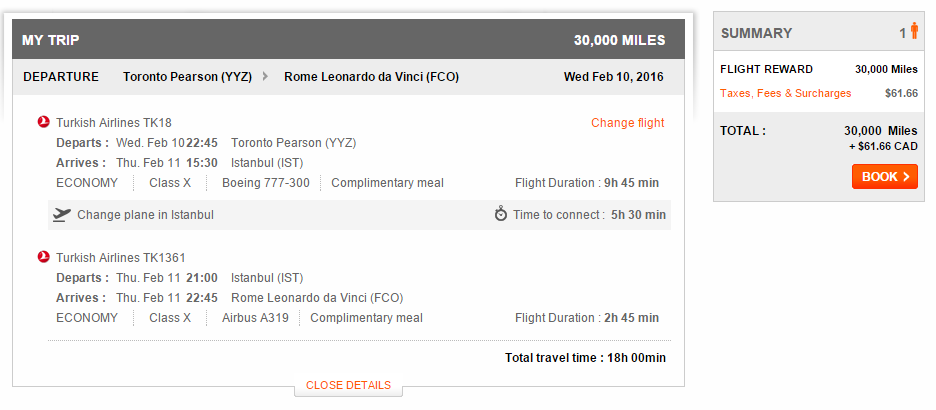This screenshot has width=936, height=410.
Task: Click the Change flight link
Action: 627,123
